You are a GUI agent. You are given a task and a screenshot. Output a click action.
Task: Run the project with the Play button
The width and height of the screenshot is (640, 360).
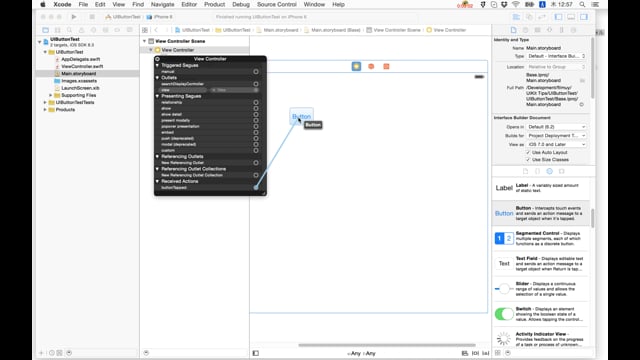(73, 17)
